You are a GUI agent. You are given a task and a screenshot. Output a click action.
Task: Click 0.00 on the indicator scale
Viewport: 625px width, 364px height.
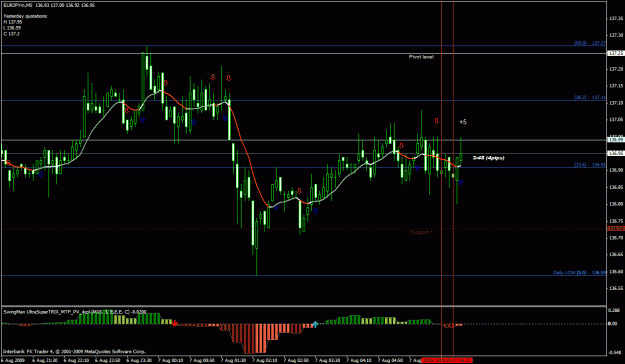click(x=613, y=324)
